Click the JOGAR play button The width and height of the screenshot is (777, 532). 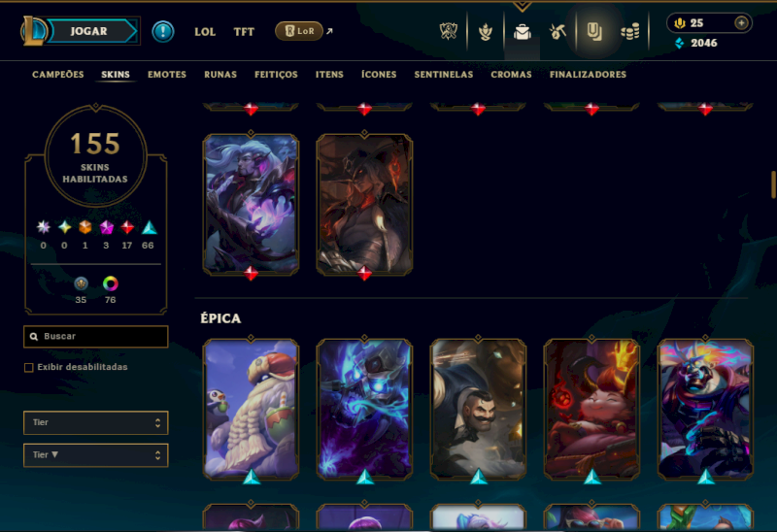click(x=88, y=31)
